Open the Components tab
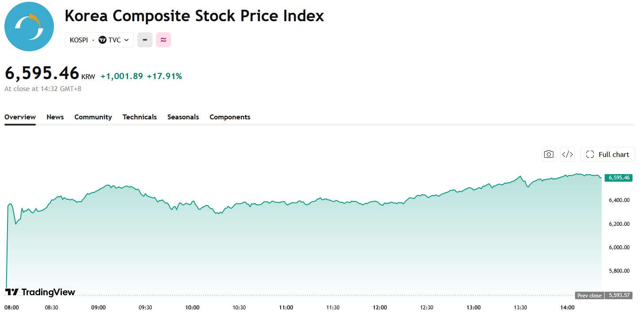This screenshot has width=644, height=316. coord(230,117)
